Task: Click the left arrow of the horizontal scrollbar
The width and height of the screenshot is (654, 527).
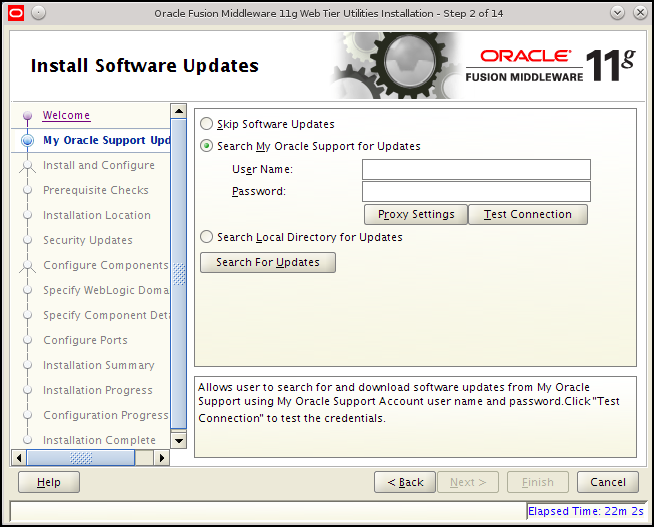Action: (19, 458)
